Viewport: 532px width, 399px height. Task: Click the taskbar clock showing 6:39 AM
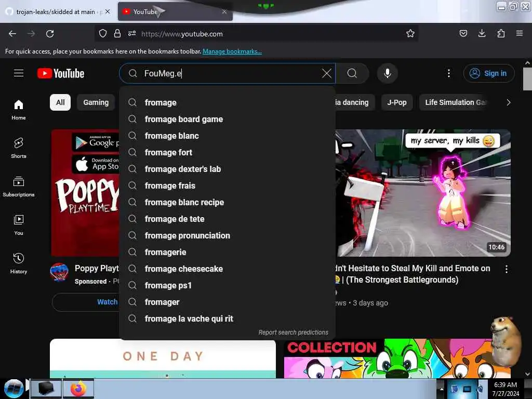coord(506,389)
